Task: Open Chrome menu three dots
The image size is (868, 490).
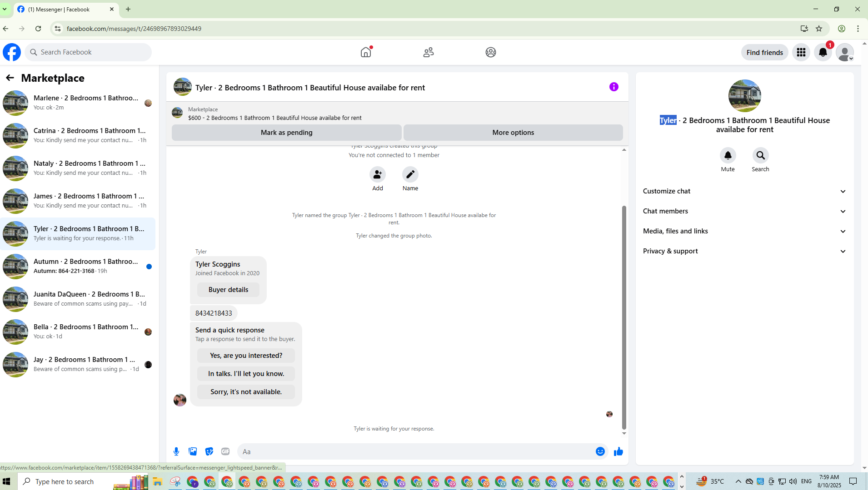Action: click(x=858, y=29)
